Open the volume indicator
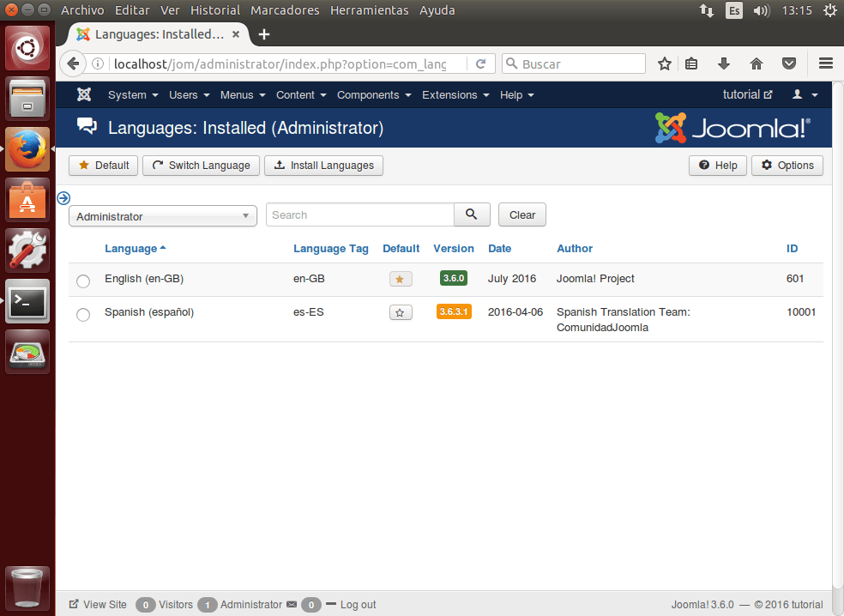The image size is (844, 616). (762, 10)
